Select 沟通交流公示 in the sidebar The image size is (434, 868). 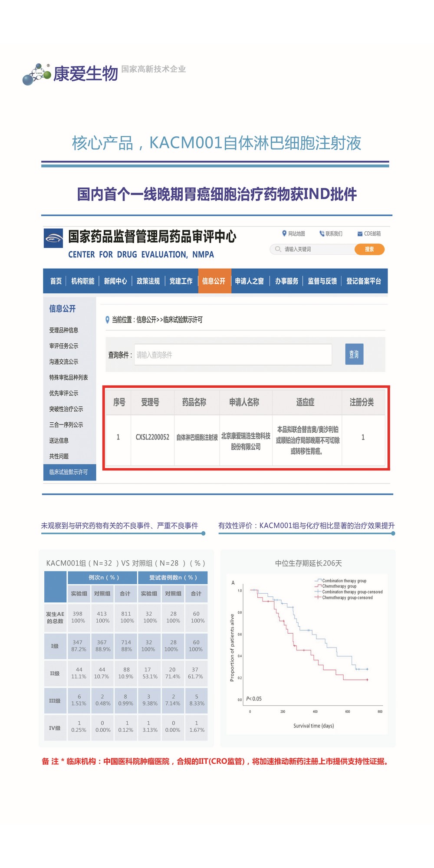64,362
